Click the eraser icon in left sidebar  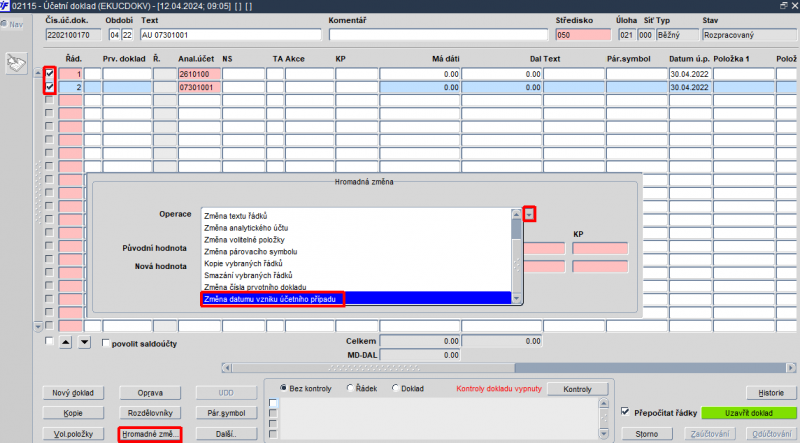coord(16,63)
